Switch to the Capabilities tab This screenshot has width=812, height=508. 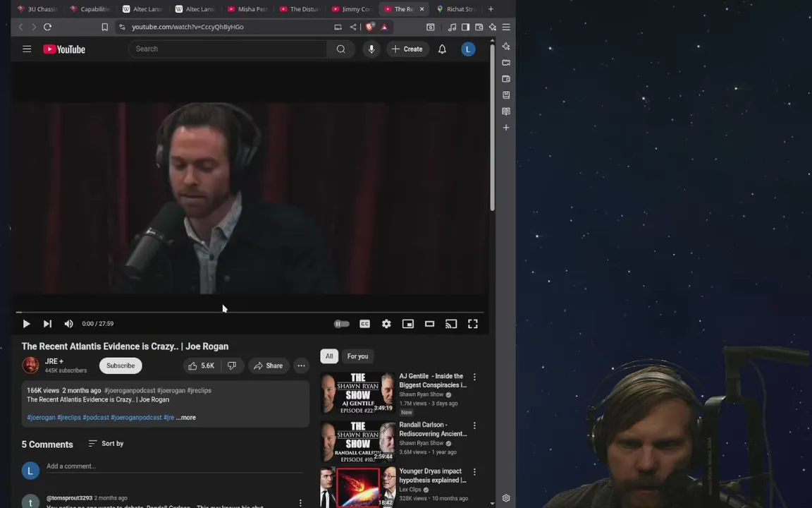click(x=91, y=8)
